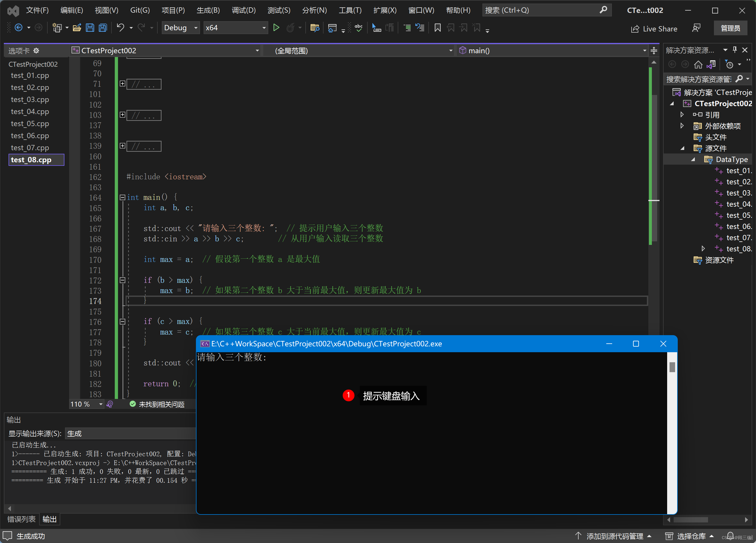This screenshot has width=756, height=543.
Task: Click the Solution Explorer home icon
Action: [x=698, y=64]
